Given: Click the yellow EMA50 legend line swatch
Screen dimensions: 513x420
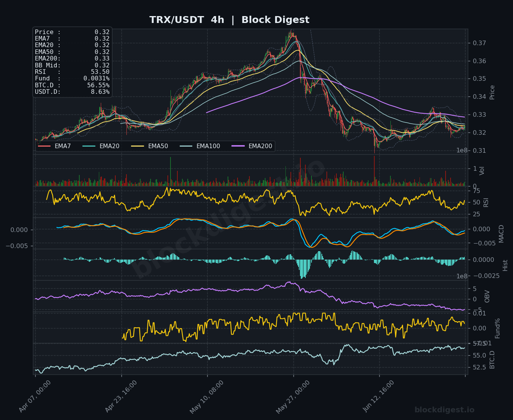Looking at the screenshot, I should pos(138,146).
